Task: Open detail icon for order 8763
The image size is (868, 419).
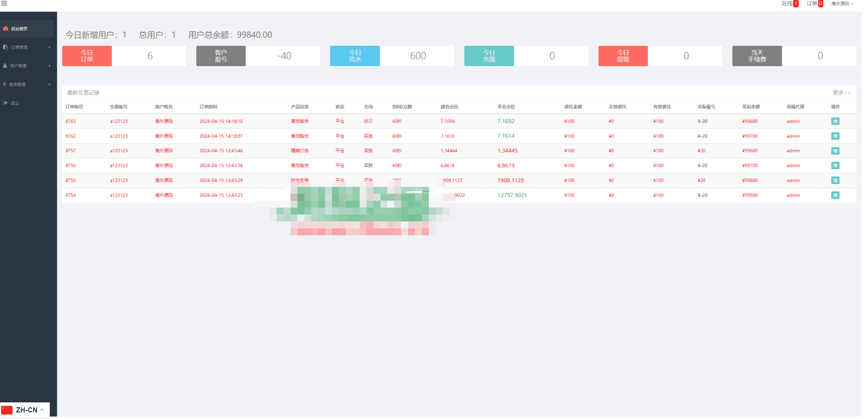Action: click(x=835, y=121)
